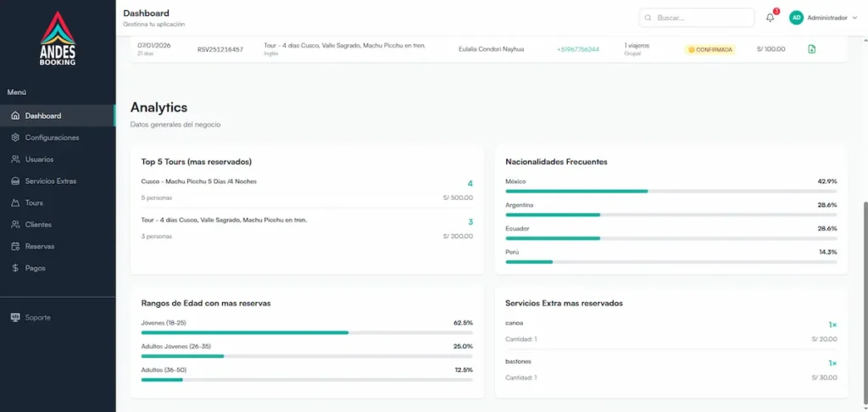
Task: Click the CONFIRMADA status badge
Action: click(710, 49)
